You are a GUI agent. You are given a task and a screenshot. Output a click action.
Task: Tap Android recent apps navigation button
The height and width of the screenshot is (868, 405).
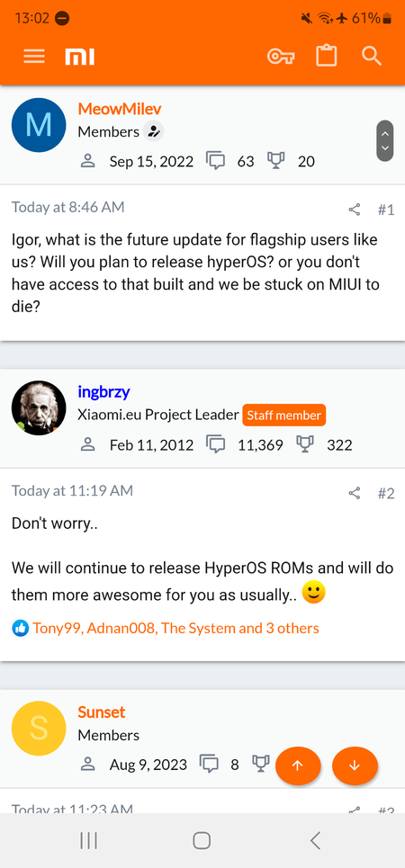tap(88, 841)
